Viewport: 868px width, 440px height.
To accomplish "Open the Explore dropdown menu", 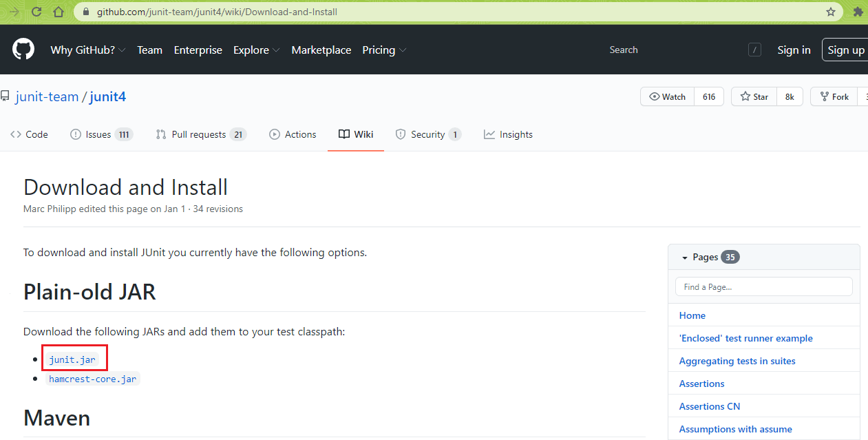I will (x=256, y=50).
